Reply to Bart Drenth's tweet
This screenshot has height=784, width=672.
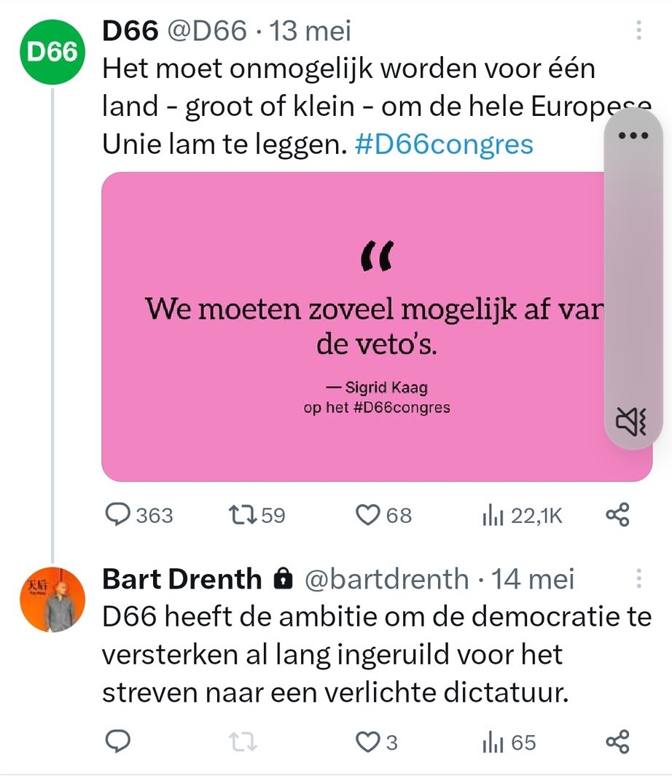117,742
